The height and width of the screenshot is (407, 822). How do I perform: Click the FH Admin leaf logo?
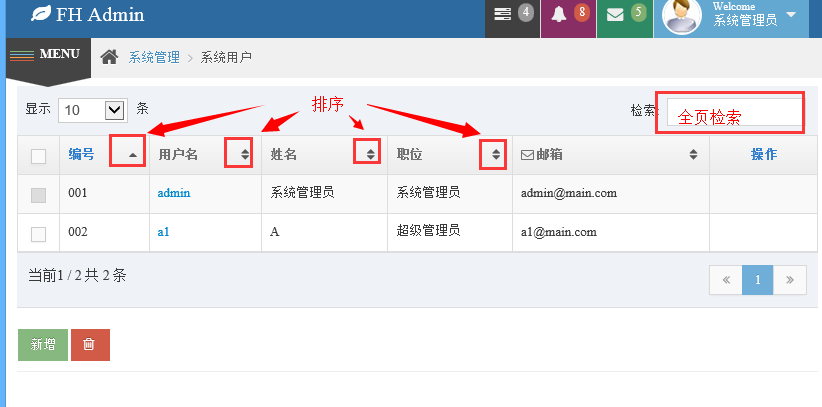[41, 13]
